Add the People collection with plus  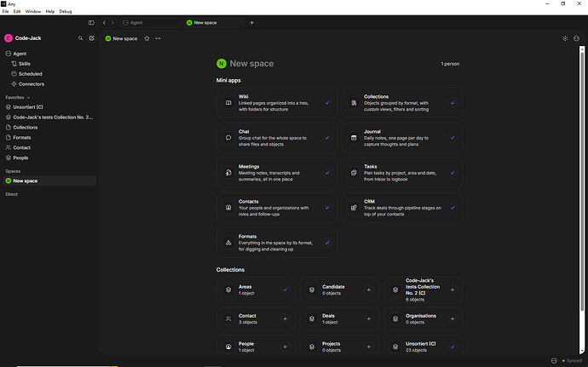(x=285, y=347)
